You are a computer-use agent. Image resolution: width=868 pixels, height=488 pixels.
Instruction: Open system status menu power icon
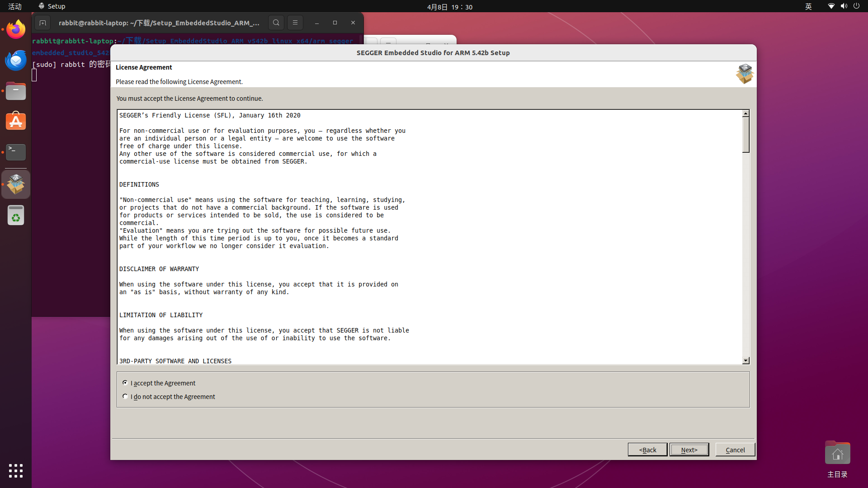pos(856,6)
